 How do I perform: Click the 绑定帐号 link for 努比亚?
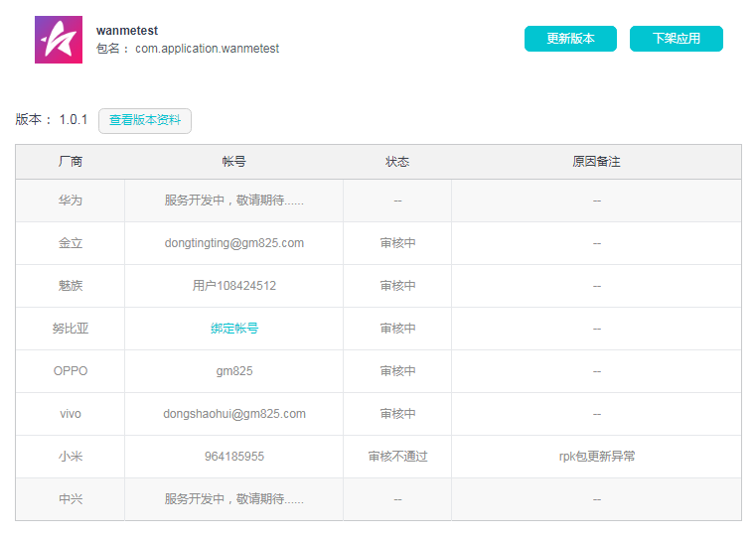pyautogui.click(x=234, y=329)
